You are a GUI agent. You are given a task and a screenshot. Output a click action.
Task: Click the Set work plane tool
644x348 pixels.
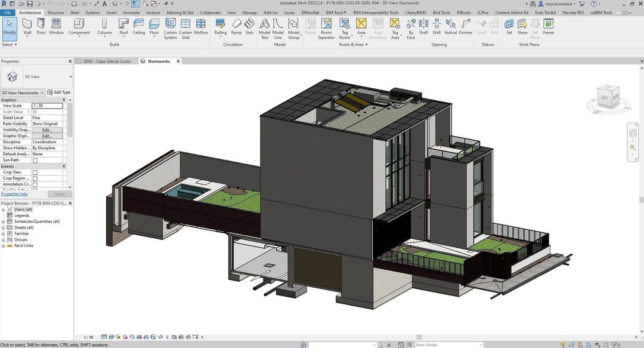tap(509, 27)
